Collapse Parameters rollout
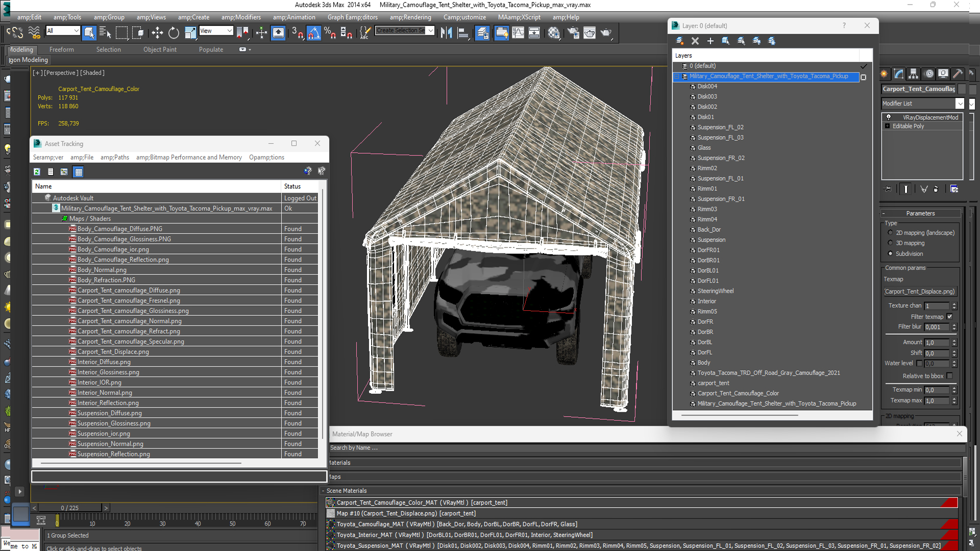The height and width of the screenshot is (551, 980). 920,213
